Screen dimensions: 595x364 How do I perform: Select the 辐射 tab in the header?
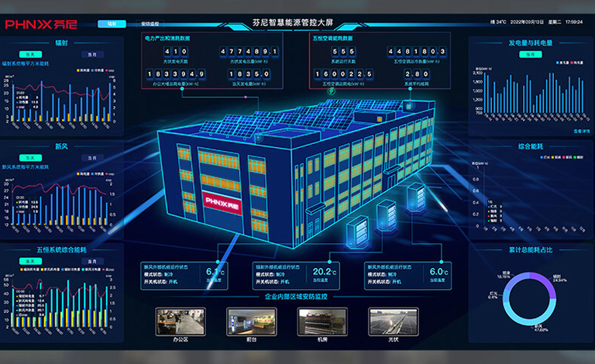click(x=112, y=24)
